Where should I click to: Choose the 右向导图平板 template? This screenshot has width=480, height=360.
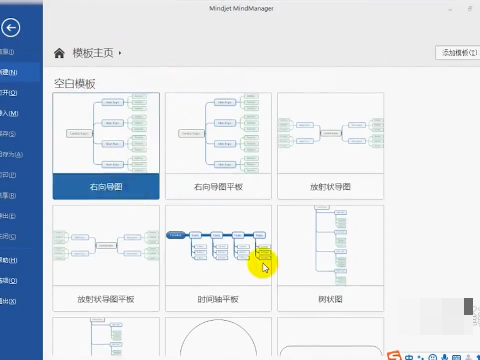[218, 146]
